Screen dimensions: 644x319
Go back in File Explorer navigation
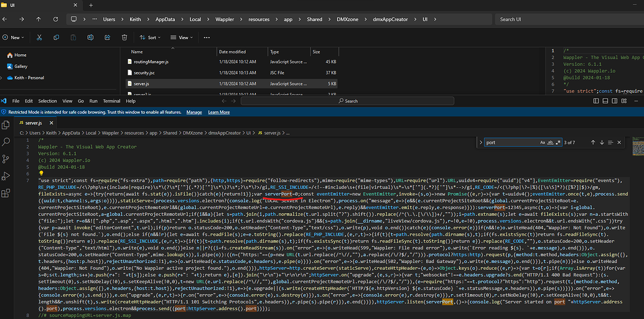click(x=4, y=19)
